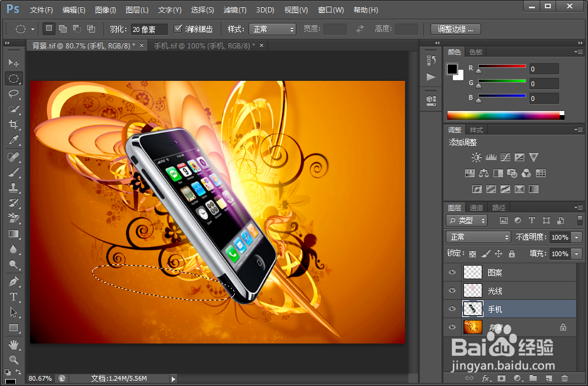Open the Layers panel flyout menu
Screen dimensions: 588x386
coord(579,207)
